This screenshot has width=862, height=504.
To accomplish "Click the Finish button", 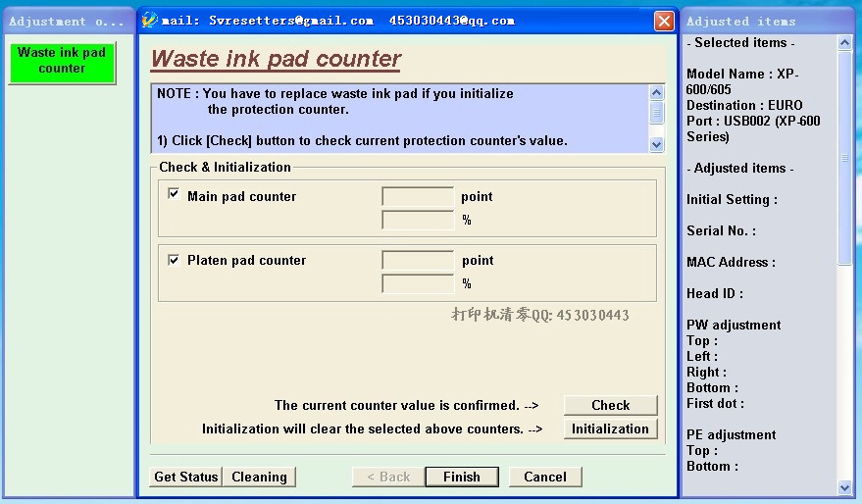I will (462, 477).
